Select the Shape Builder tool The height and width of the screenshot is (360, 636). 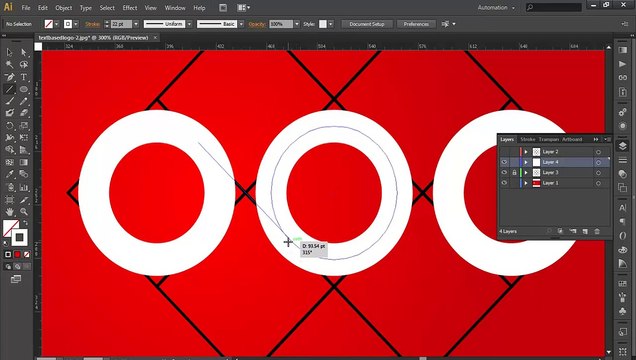tap(10, 150)
